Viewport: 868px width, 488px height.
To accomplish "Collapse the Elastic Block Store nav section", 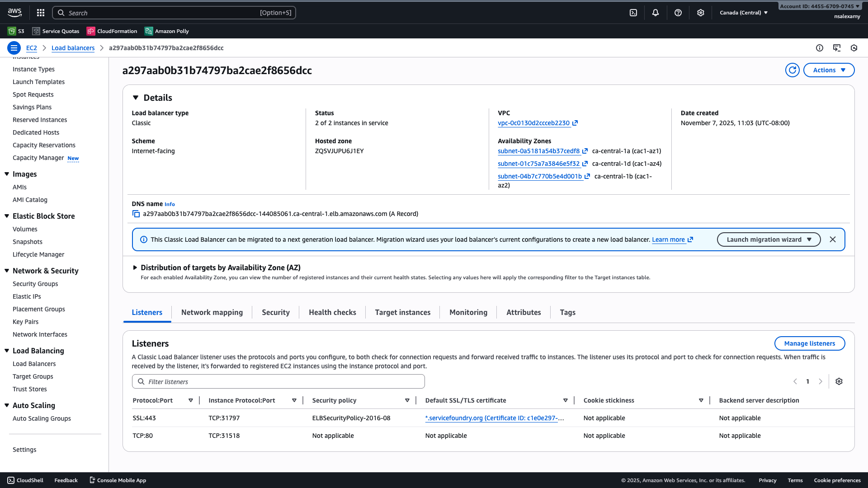I will [7, 216].
